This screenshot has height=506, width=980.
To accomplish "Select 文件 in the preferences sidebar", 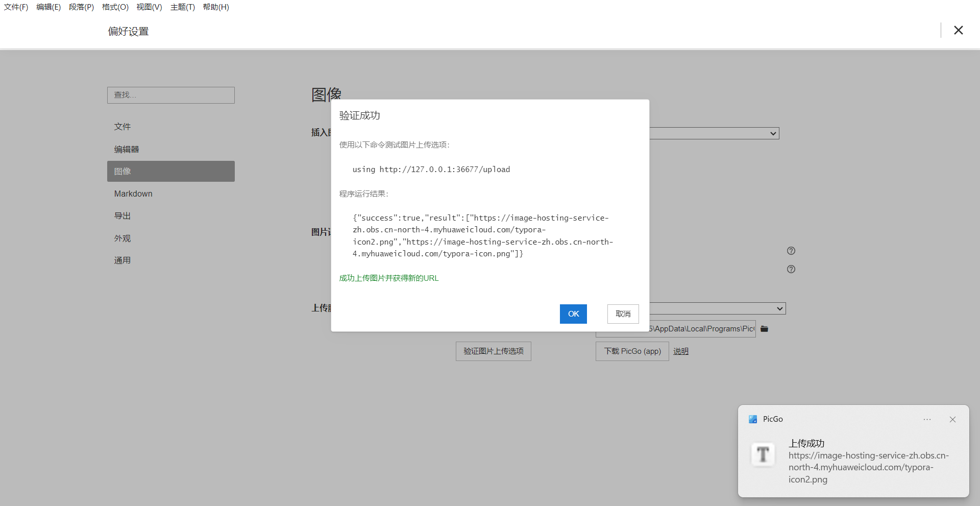I will point(171,127).
